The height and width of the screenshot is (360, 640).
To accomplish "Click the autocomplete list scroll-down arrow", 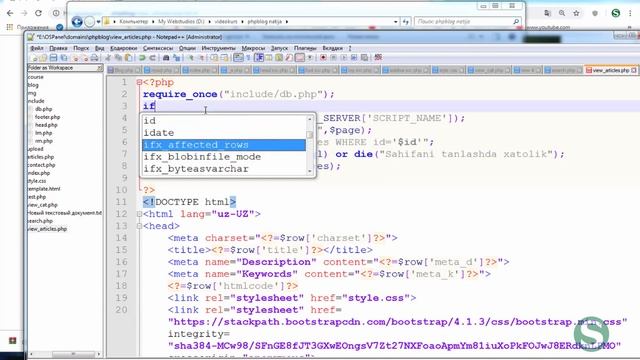I will pyautogui.click(x=310, y=171).
